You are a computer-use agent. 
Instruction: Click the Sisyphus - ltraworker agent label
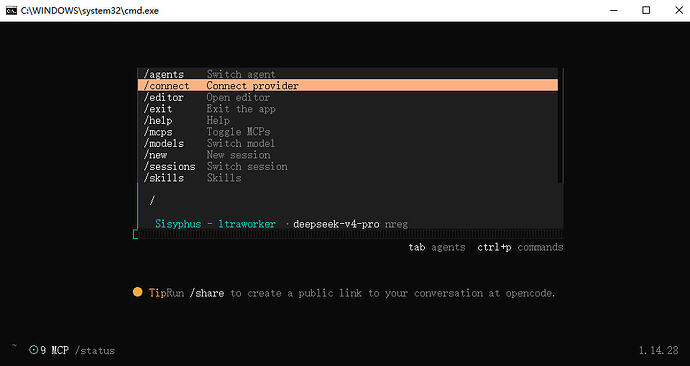(x=215, y=224)
